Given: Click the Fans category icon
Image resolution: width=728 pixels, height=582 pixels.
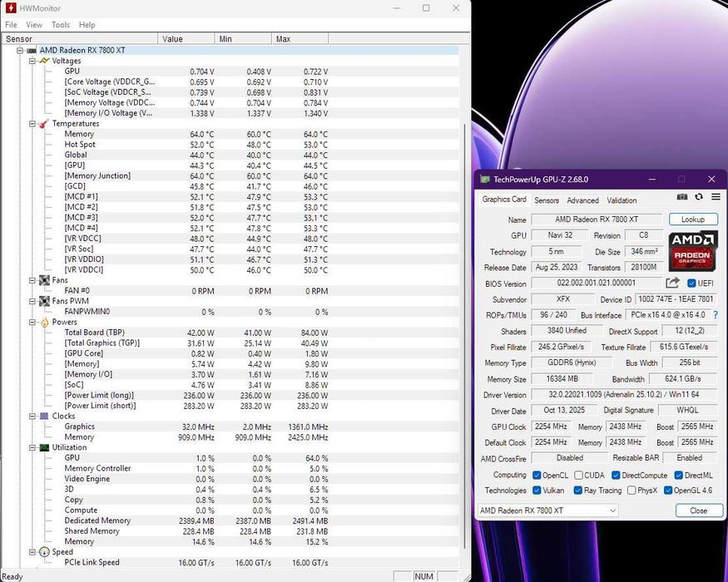Looking at the screenshot, I should point(44,280).
